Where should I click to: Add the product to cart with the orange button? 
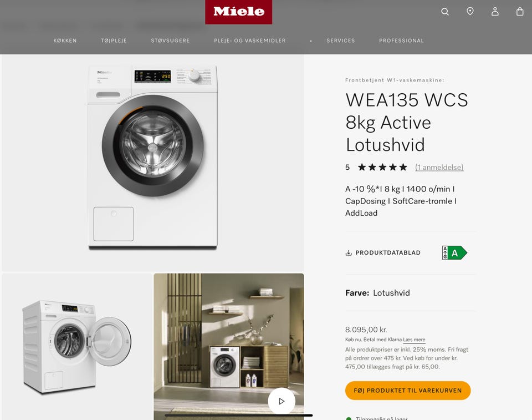pyautogui.click(x=408, y=391)
